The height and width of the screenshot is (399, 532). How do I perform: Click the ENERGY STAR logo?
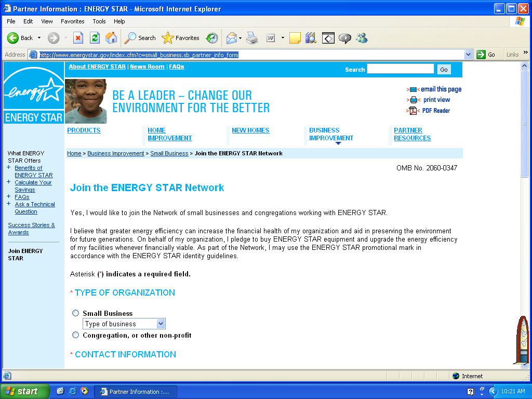coord(34,92)
